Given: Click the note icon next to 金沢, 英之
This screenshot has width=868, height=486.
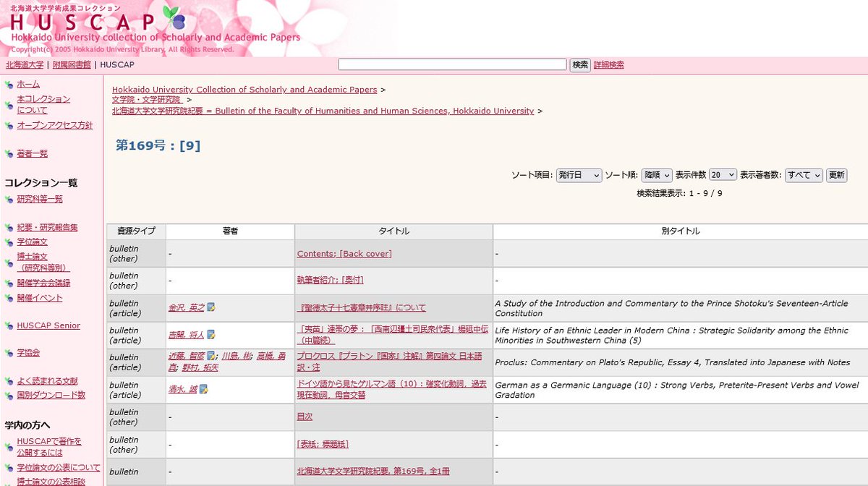Looking at the screenshot, I should click(210, 307).
